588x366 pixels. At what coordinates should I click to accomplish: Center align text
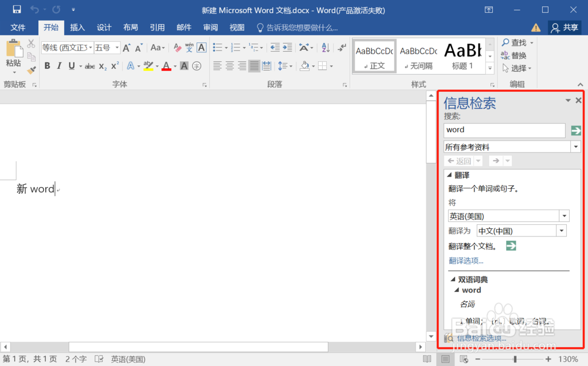pos(229,66)
